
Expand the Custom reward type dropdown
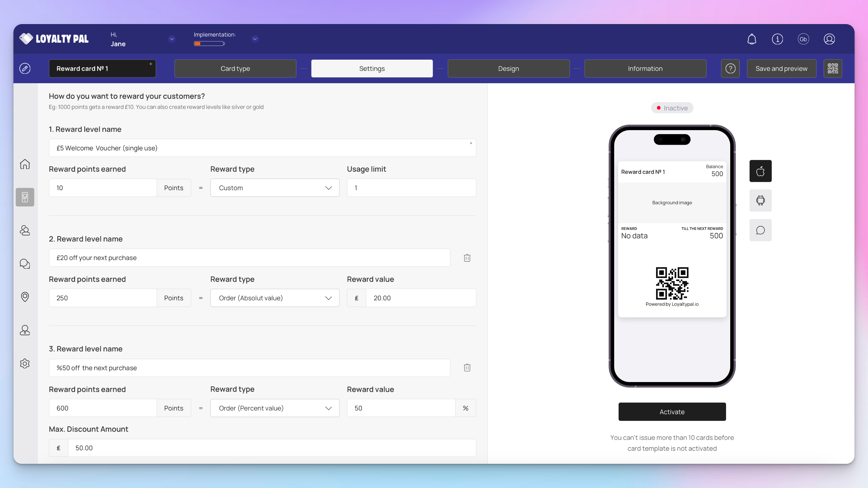coord(275,188)
